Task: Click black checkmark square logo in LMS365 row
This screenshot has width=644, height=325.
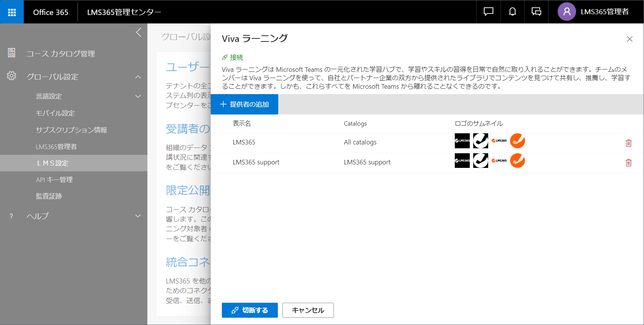Action: click(x=481, y=141)
